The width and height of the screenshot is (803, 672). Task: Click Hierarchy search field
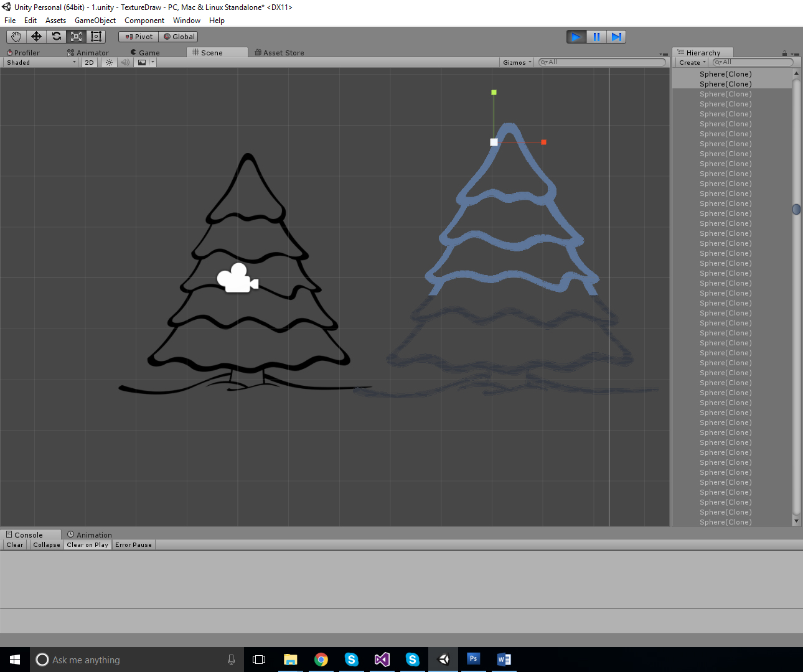pyautogui.click(x=753, y=62)
